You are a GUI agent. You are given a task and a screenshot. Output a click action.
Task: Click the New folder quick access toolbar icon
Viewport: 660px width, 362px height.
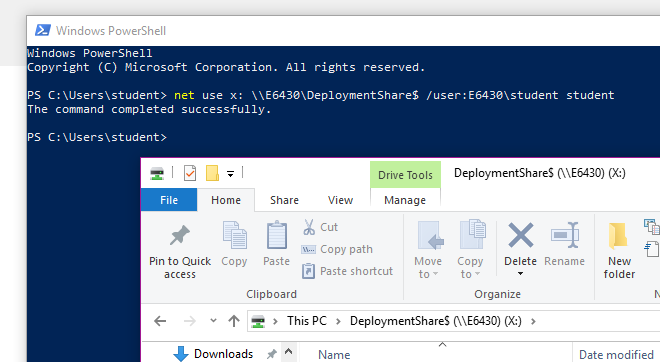(x=212, y=173)
